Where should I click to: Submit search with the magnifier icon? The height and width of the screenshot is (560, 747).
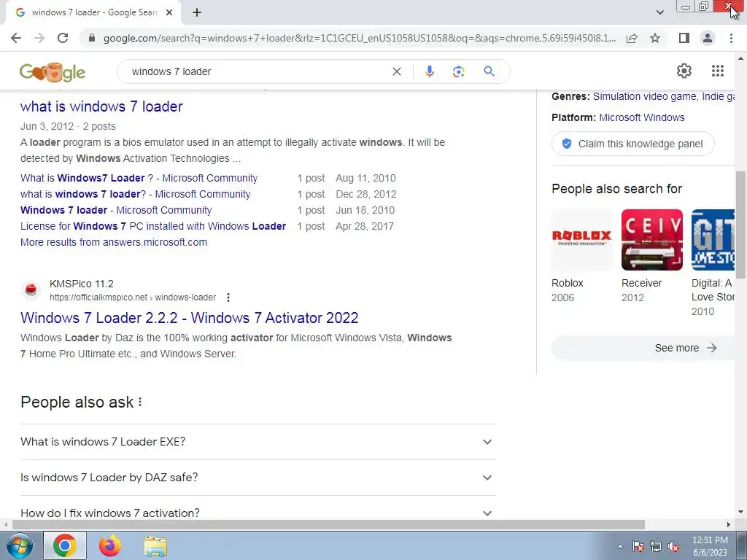[x=489, y=71]
